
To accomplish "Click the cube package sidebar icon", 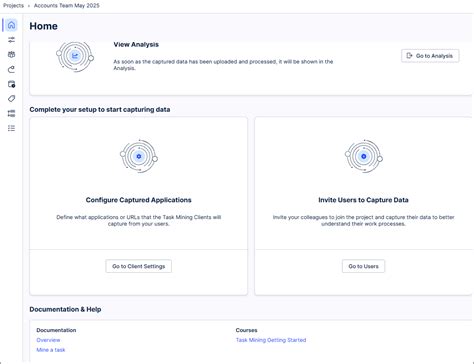I will pos(11,55).
